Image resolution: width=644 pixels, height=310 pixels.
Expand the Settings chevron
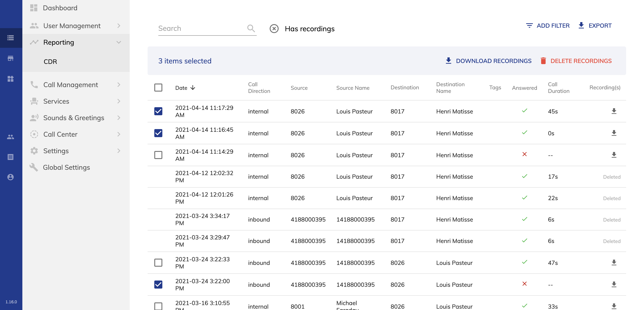click(119, 151)
